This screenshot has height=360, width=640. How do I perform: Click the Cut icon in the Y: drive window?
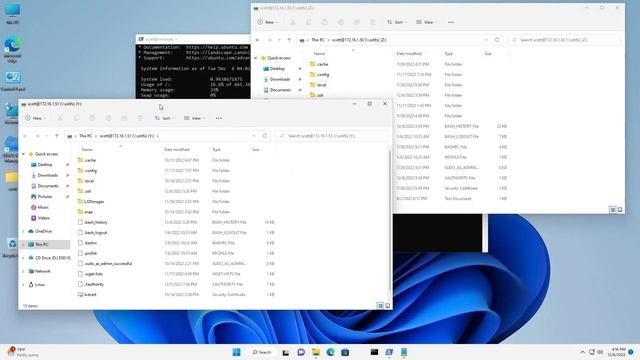tap(60, 118)
